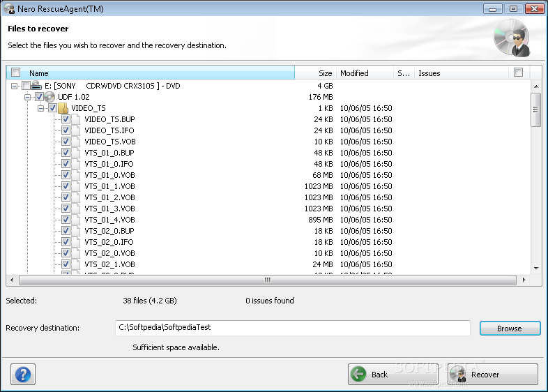Sort by the Name column header
The width and height of the screenshot is (548, 392).
pos(151,73)
